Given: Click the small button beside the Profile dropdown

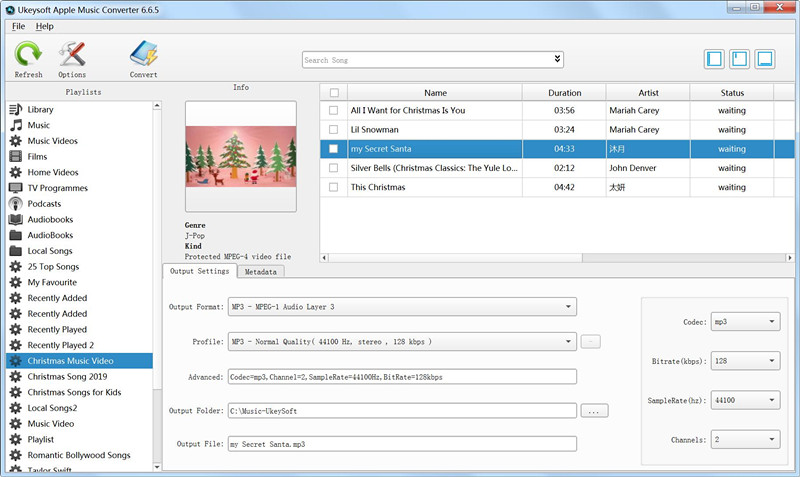Looking at the screenshot, I should [x=591, y=341].
